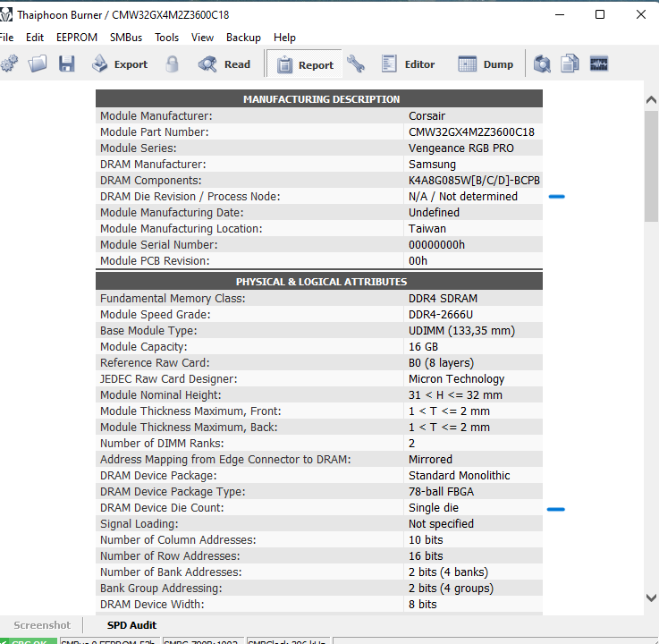The width and height of the screenshot is (659, 644).
Task: Open the Tools menu
Action: 166,38
